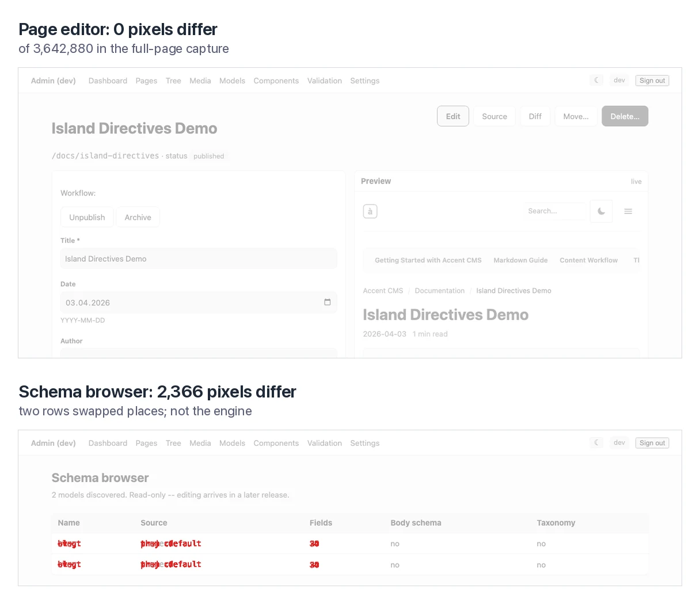Click the /docs/island-directives path text
The image size is (700, 604).
pos(105,156)
